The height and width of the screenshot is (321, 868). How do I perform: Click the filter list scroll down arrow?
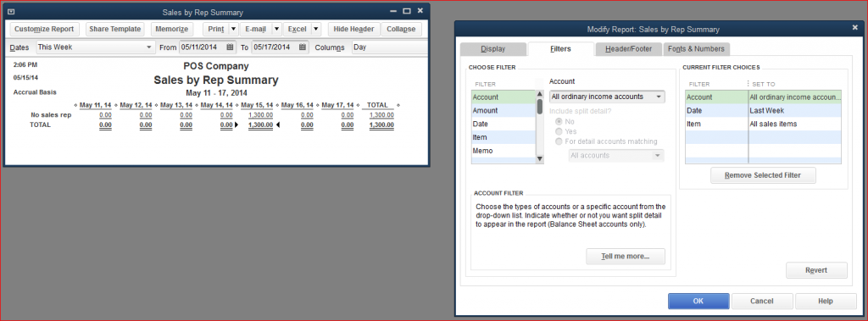coord(540,160)
